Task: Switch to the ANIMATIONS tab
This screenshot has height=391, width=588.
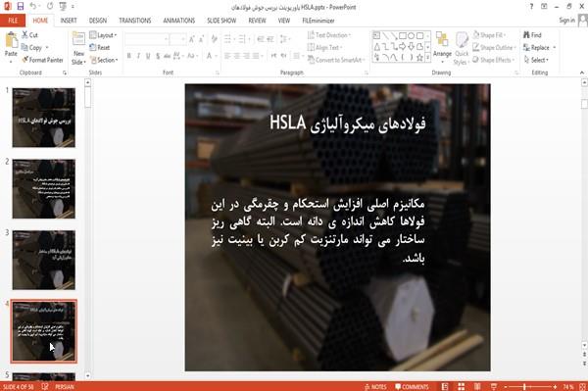Action: pyautogui.click(x=179, y=21)
